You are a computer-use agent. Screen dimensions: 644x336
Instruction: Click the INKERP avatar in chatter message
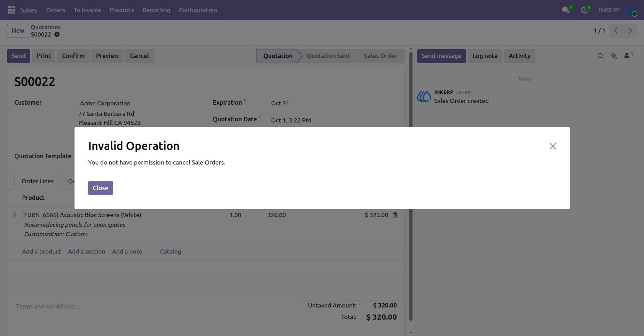click(x=424, y=96)
